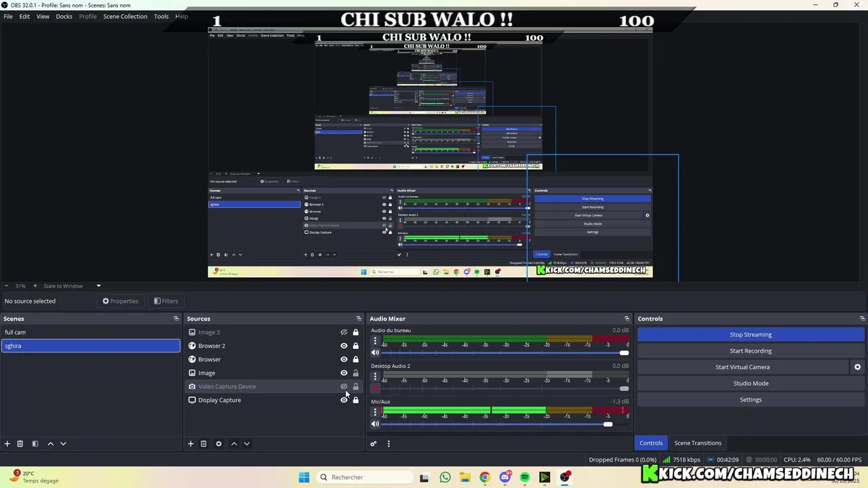
Task: Add a new source
Action: (x=191, y=444)
